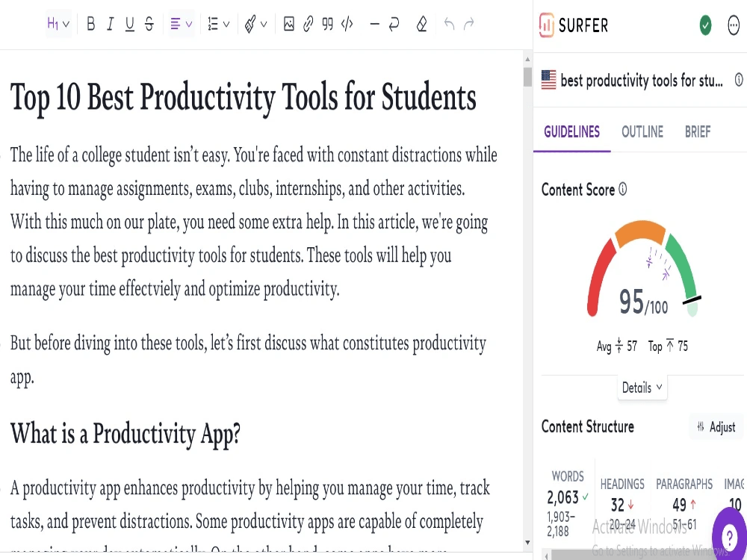
Task: Open the Content Score info icon
Action: click(623, 190)
